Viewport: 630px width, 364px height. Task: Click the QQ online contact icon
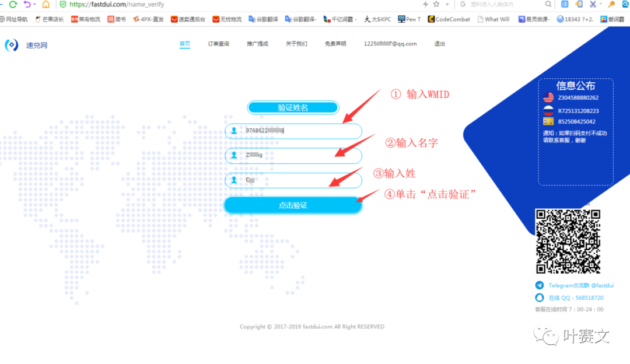tap(540, 297)
